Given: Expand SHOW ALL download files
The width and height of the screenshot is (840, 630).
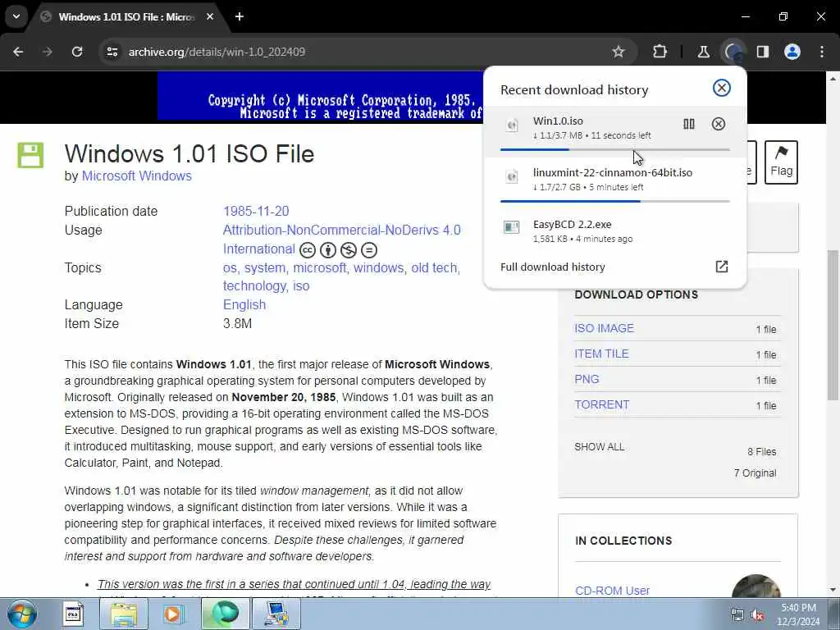Looking at the screenshot, I should coord(599,447).
